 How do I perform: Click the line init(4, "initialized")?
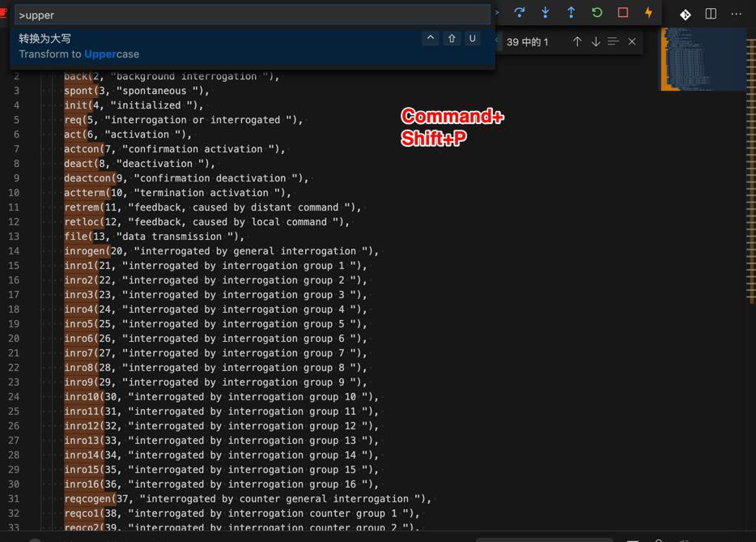(134, 105)
